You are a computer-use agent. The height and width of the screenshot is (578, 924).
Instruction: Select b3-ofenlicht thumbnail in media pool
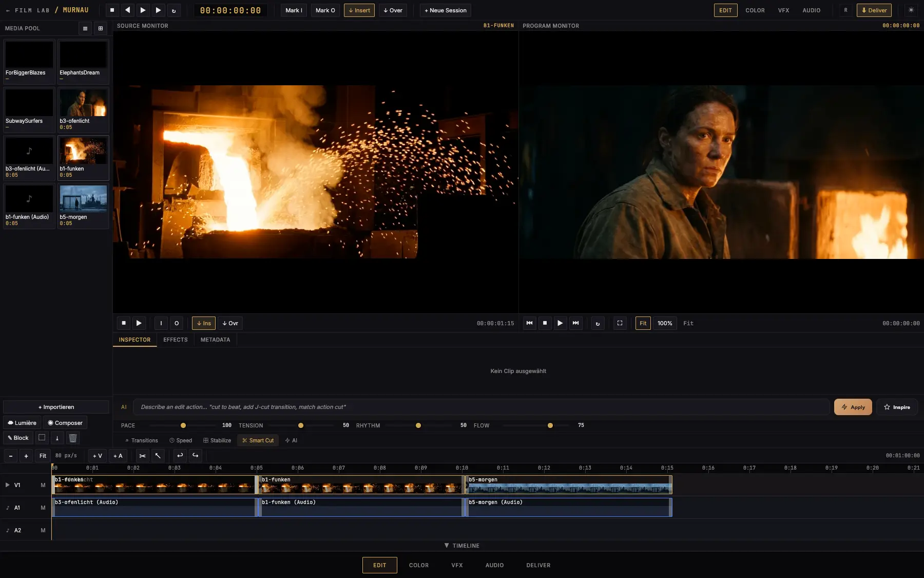[x=83, y=103]
